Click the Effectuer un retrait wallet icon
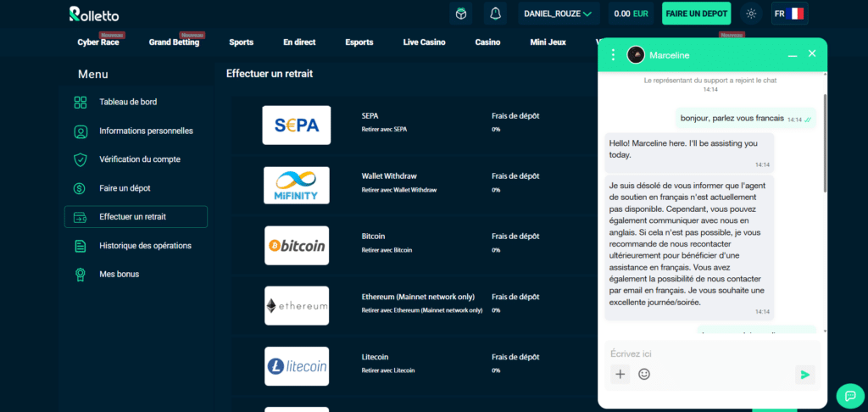The height and width of the screenshot is (412, 868). pos(81,217)
